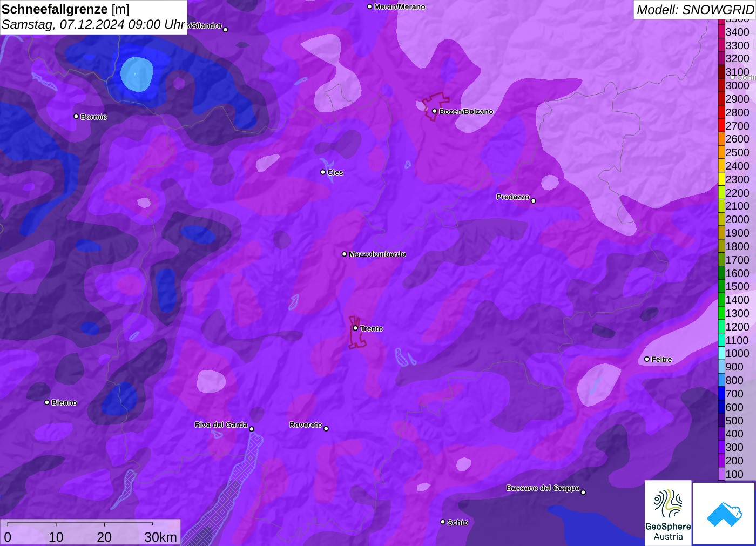Select the orange legend swatch for 2500
This screenshot has height=546, width=756.
(721, 152)
